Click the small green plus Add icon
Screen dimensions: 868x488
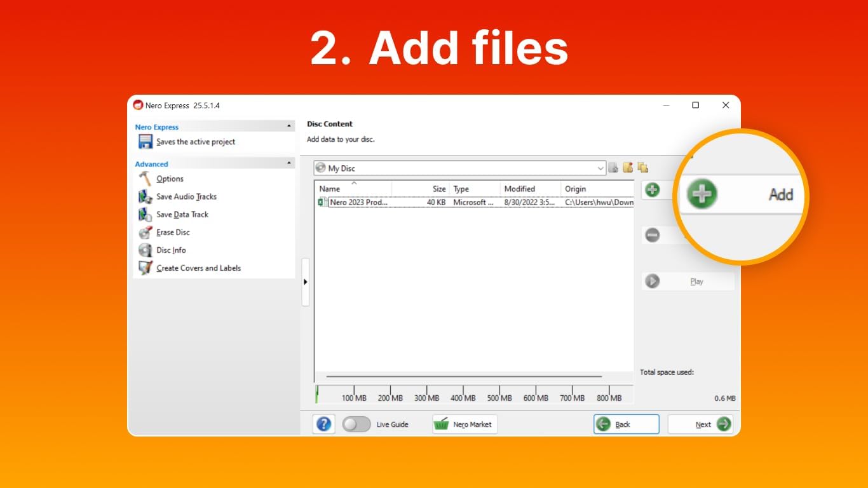652,189
